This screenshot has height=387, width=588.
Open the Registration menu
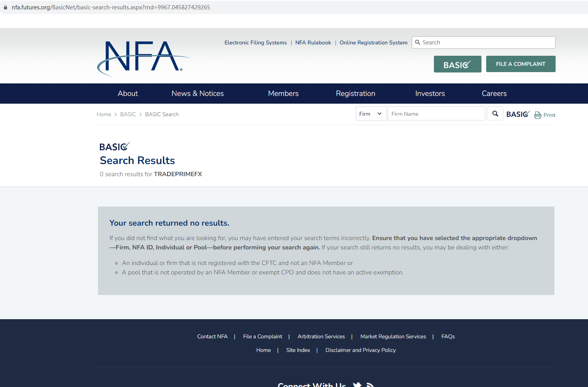click(x=355, y=94)
